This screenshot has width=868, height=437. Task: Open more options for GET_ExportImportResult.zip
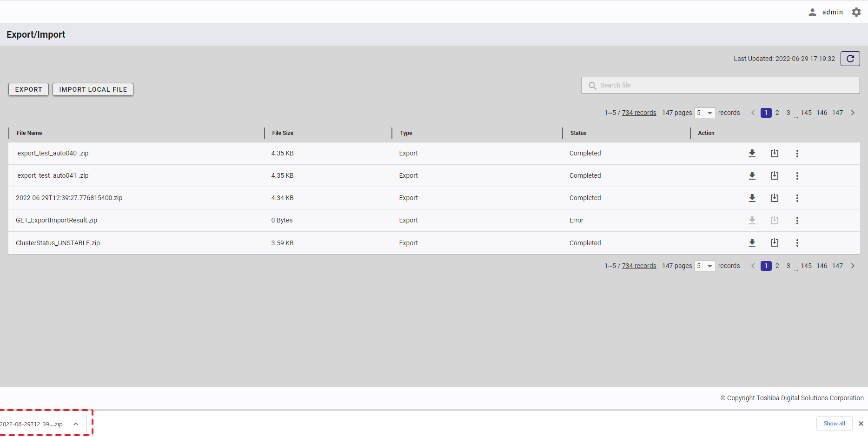(x=797, y=221)
